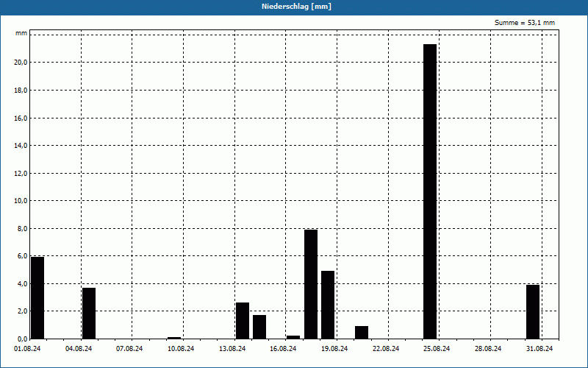Select the 2,0 y-axis label
Image resolution: width=588 pixels, height=368 pixels.
pos(22,311)
